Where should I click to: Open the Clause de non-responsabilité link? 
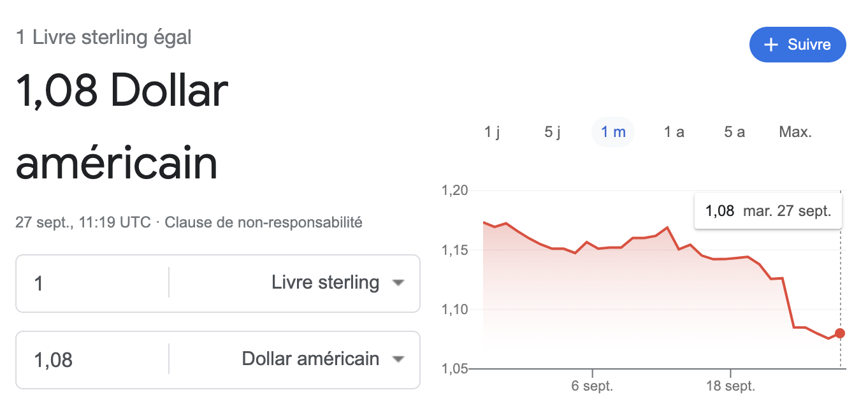coord(263,222)
